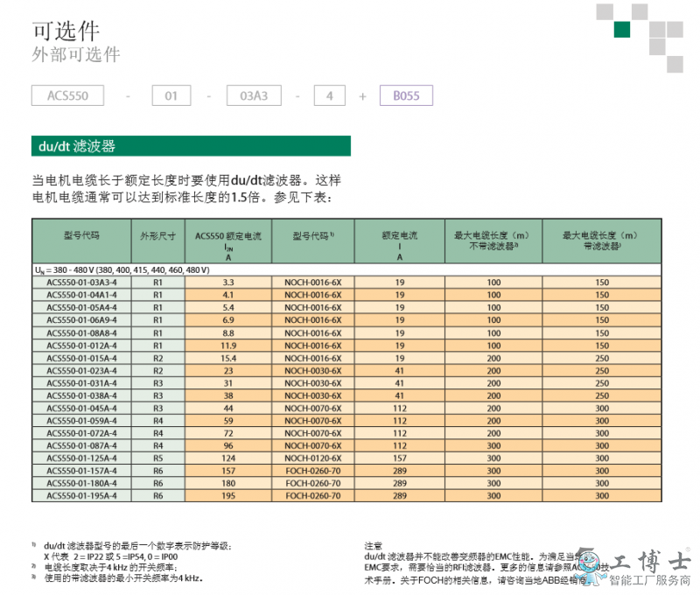
Task: Click the rated current value "72"
Action: point(228,433)
